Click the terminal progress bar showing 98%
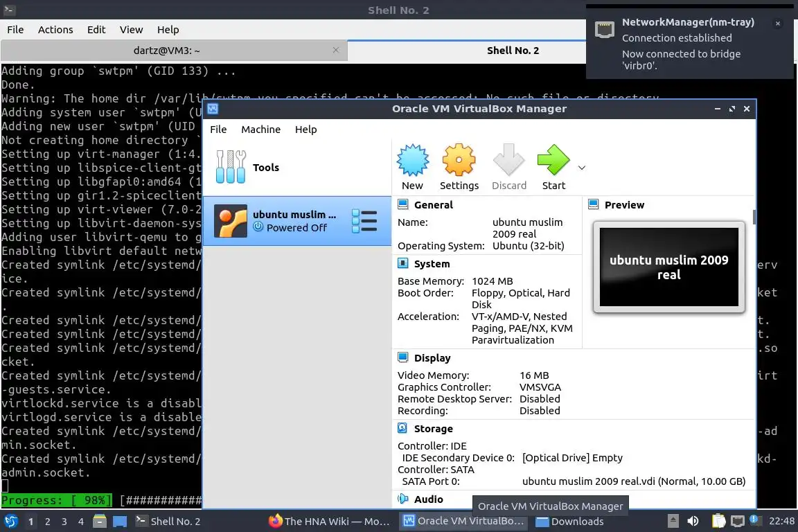Image resolution: width=798 pixels, height=532 pixels. click(x=101, y=500)
